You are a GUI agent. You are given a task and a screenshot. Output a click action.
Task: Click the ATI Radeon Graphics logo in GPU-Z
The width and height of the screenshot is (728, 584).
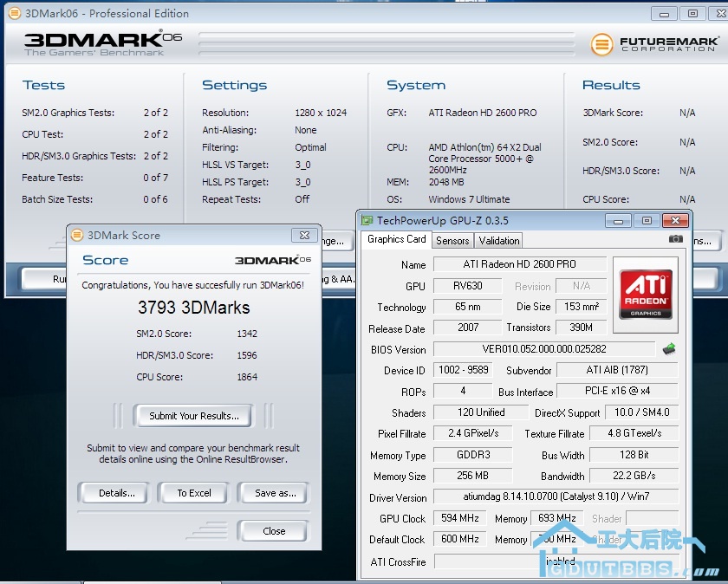(x=646, y=295)
